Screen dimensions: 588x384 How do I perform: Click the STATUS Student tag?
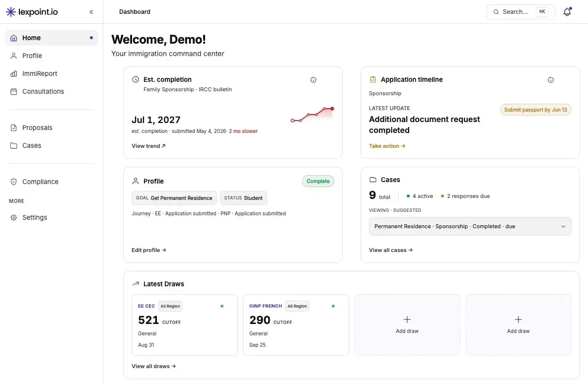tap(243, 198)
